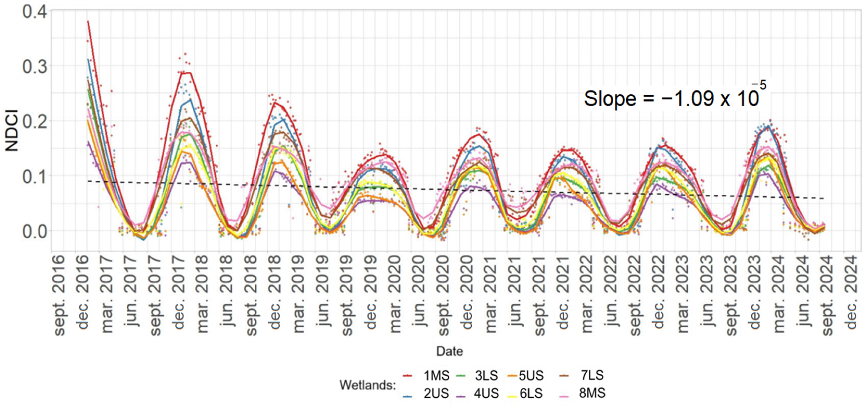The image size is (868, 407).
Task: Click the sept. 2016 x-axis label
Action: 59,295
